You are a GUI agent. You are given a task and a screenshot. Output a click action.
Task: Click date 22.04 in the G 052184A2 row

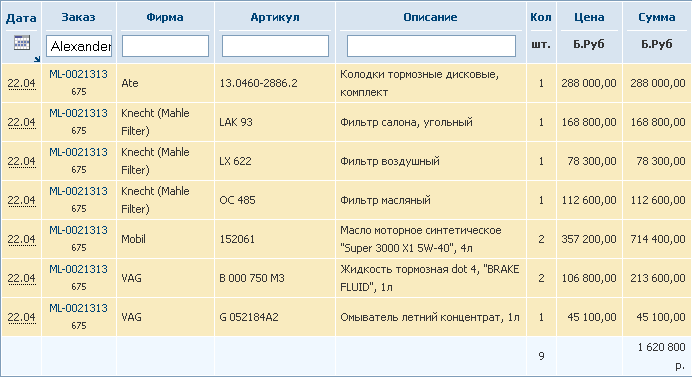21,317
